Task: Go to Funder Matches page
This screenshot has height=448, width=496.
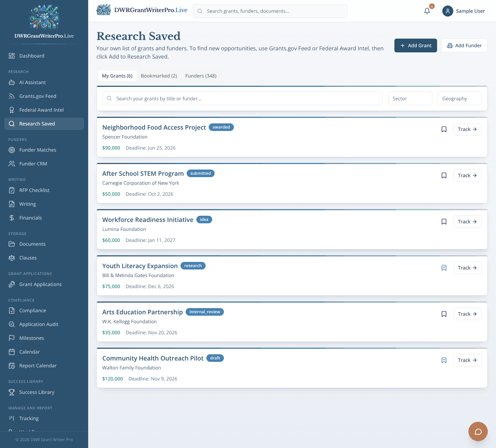Action: [44, 150]
